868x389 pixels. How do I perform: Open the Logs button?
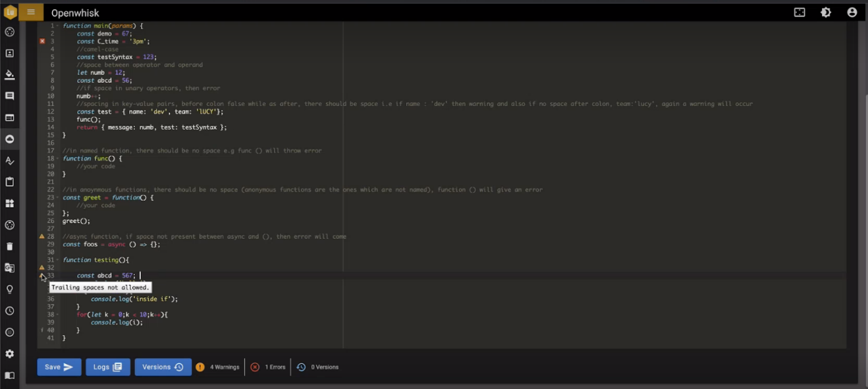pyautogui.click(x=108, y=367)
